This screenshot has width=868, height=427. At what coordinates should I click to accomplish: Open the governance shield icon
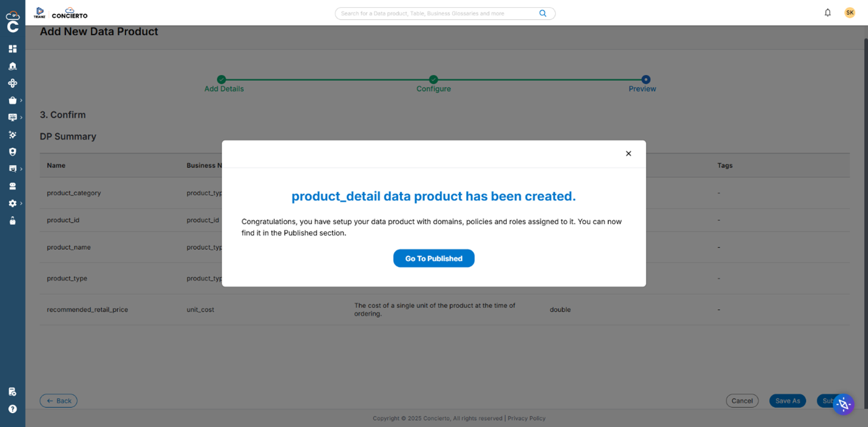pos(12,152)
